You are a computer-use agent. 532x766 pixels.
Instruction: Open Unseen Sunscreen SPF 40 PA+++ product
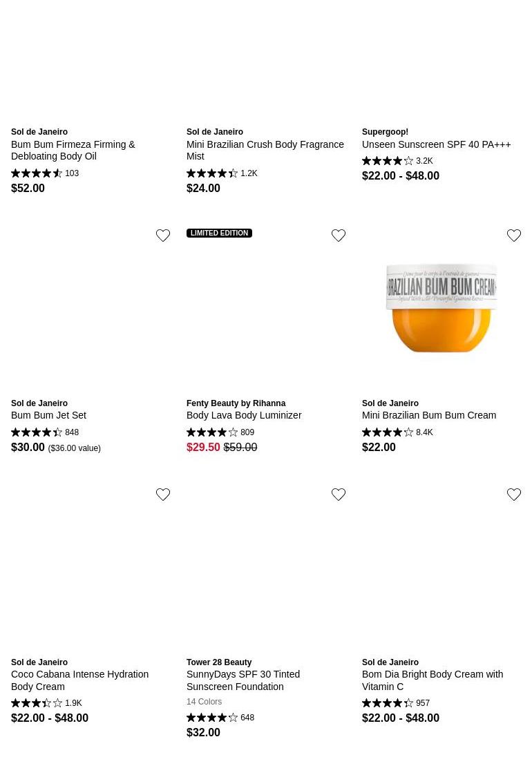pos(436,144)
